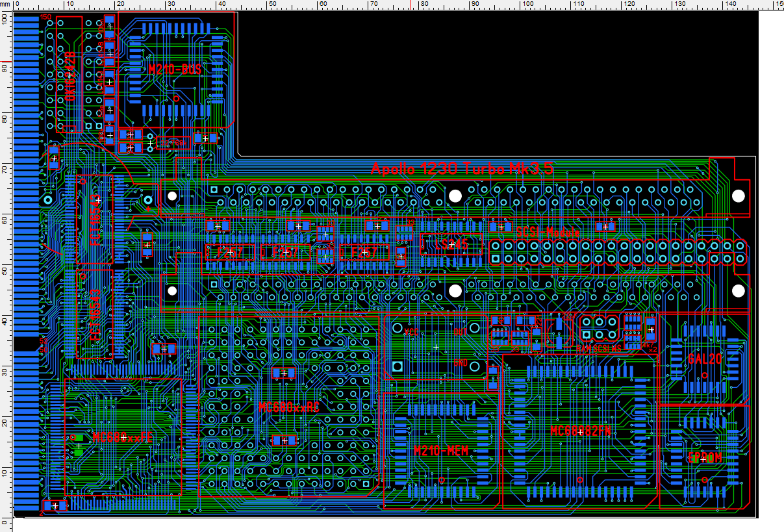This screenshot has width=784, height=532.
Task: Select the EPROM socket label
Action: 705,458
